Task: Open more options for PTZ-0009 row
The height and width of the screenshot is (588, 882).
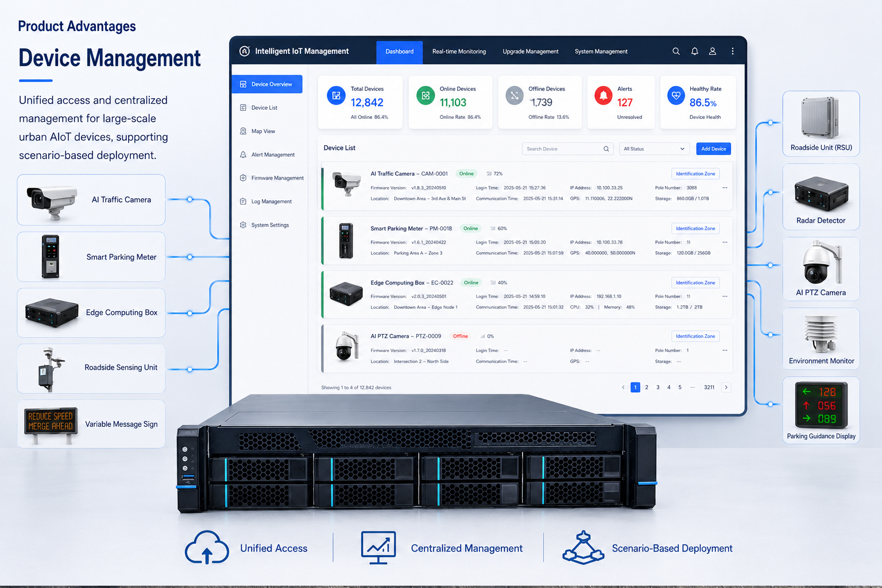Action: click(x=725, y=350)
